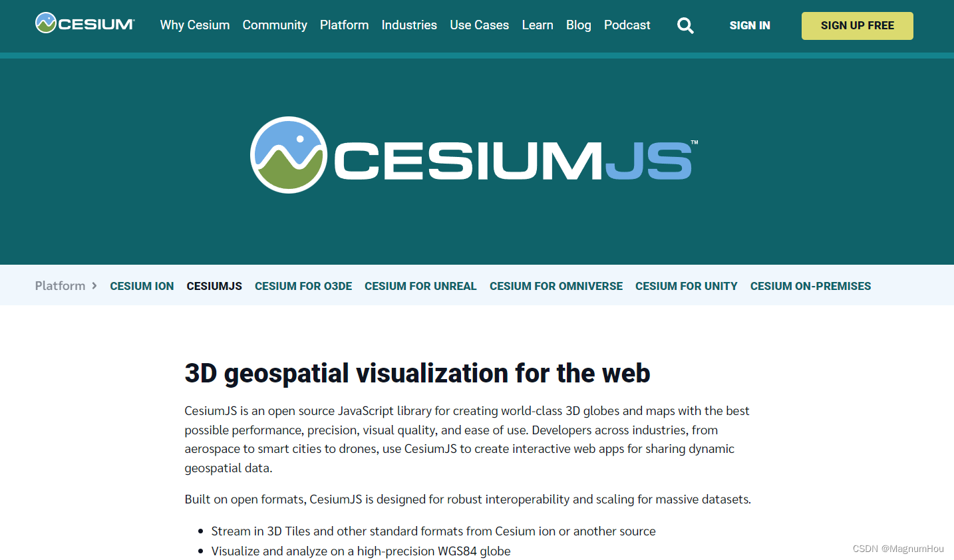Switch to CESIUM ON-PREMISES tab
The image size is (954, 560).
(810, 286)
